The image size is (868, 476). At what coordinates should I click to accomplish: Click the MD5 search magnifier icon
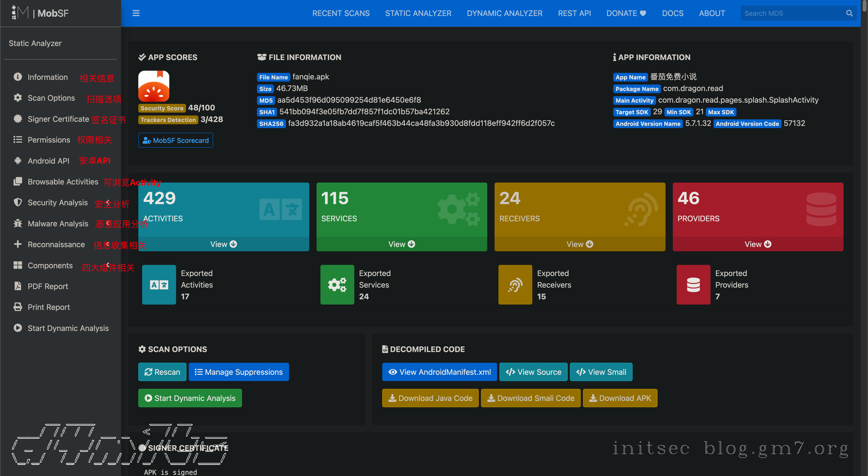click(x=849, y=13)
